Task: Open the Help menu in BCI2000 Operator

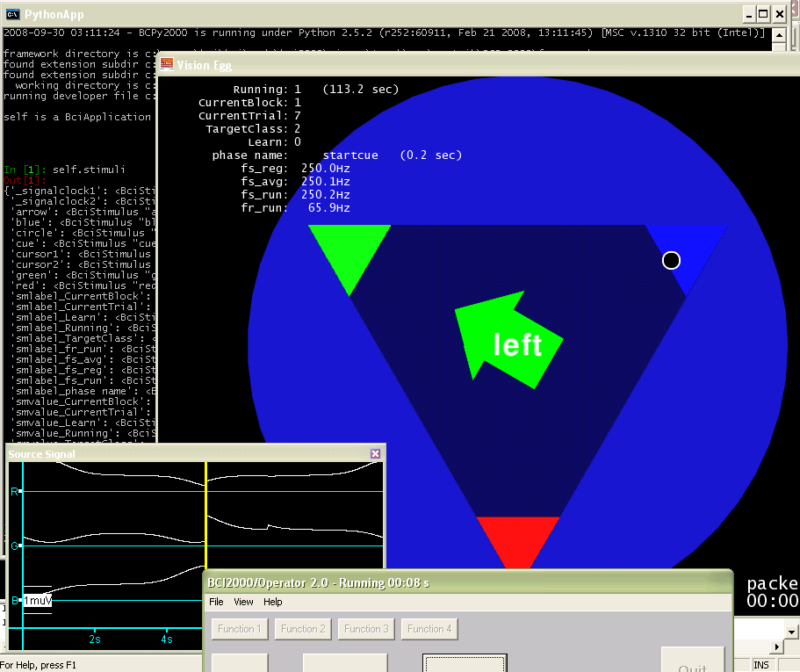Action: [273, 602]
